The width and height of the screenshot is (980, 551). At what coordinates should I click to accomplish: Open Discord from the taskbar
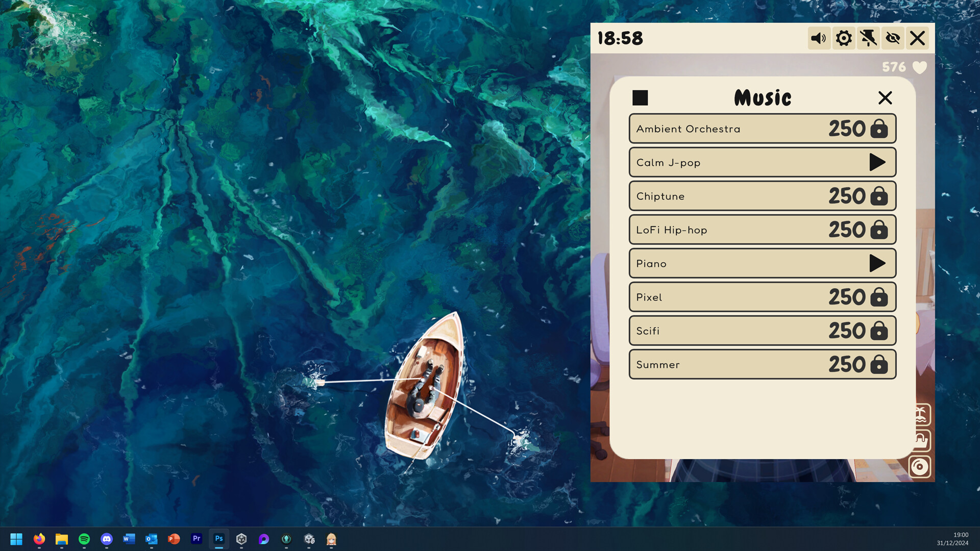tap(107, 539)
